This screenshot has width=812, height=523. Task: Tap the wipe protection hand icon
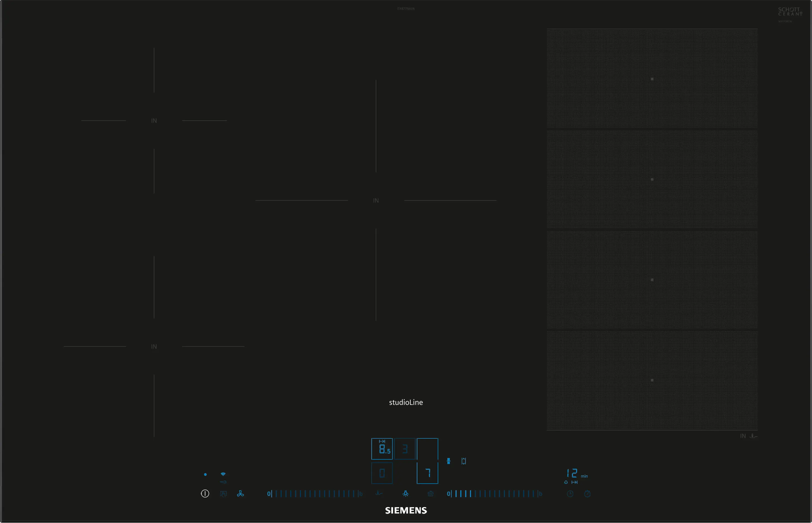(x=223, y=494)
